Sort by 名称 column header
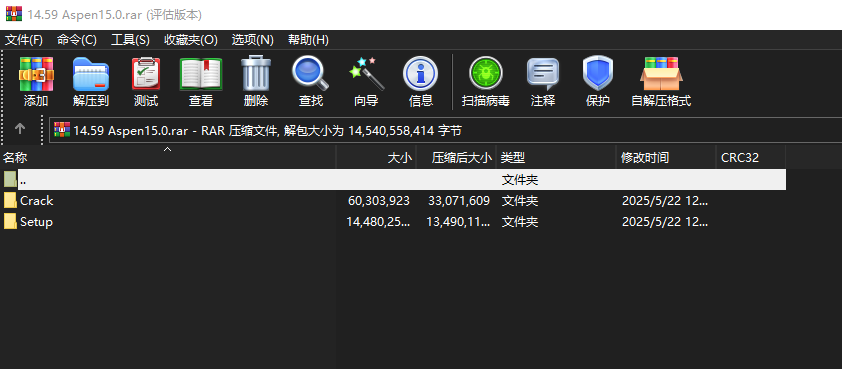Viewport: 842px width, 369px height. 168,157
